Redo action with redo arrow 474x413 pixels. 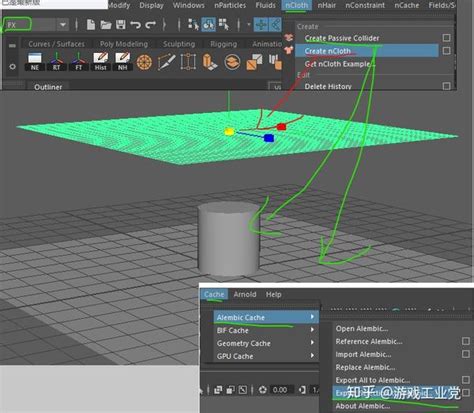pyautogui.click(x=151, y=25)
